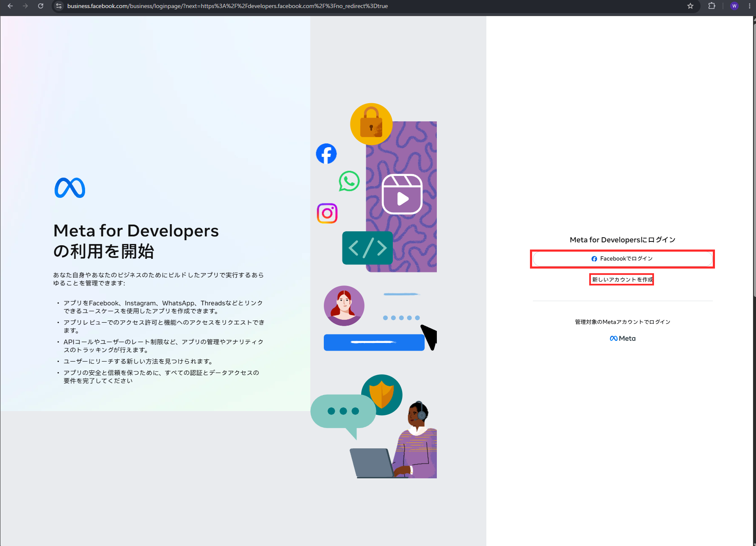Click the bullet about ユーザーにリーチする新しい方法
The height and width of the screenshot is (546, 756).
pyautogui.click(x=138, y=362)
